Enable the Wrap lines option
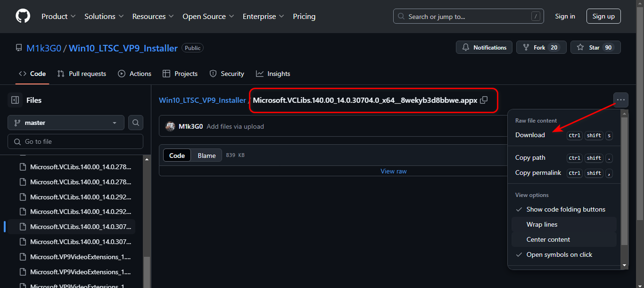The width and height of the screenshot is (644, 288). (564, 225)
